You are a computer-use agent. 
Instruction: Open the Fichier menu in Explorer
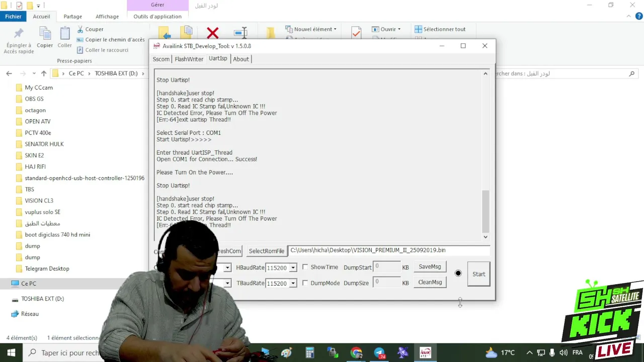[x=14, y=16]
